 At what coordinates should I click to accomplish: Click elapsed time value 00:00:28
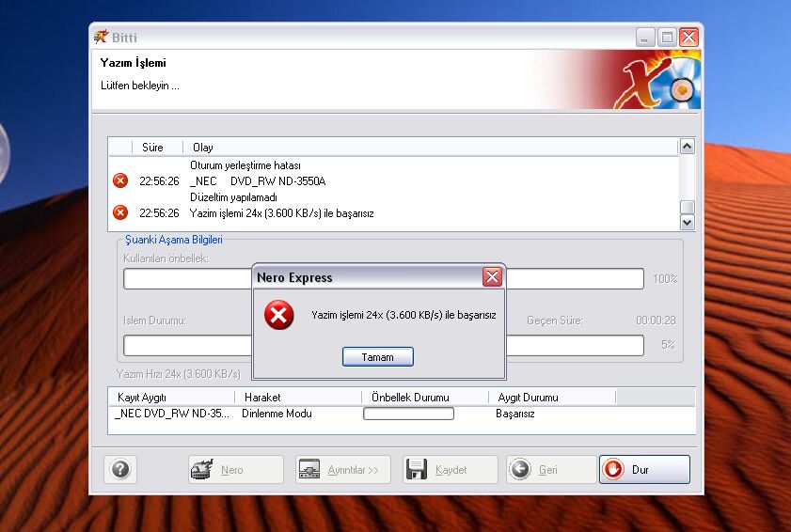click(x=656, y=321)
